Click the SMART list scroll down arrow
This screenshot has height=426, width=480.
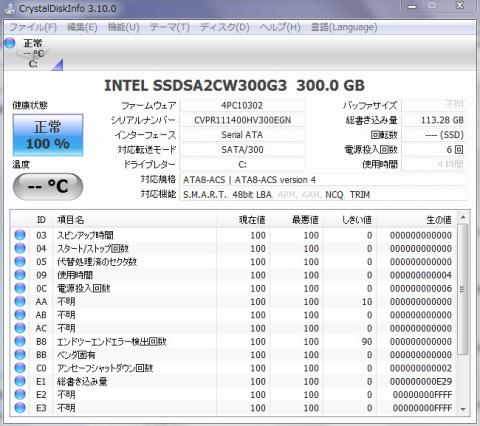pos(463,409)
